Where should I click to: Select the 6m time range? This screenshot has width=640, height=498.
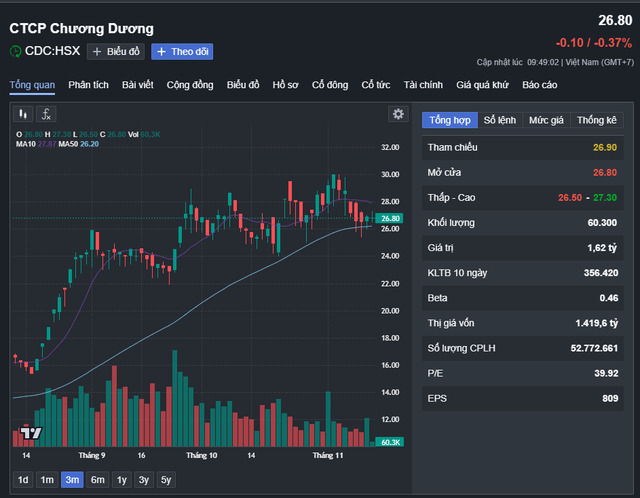point(97,479)
